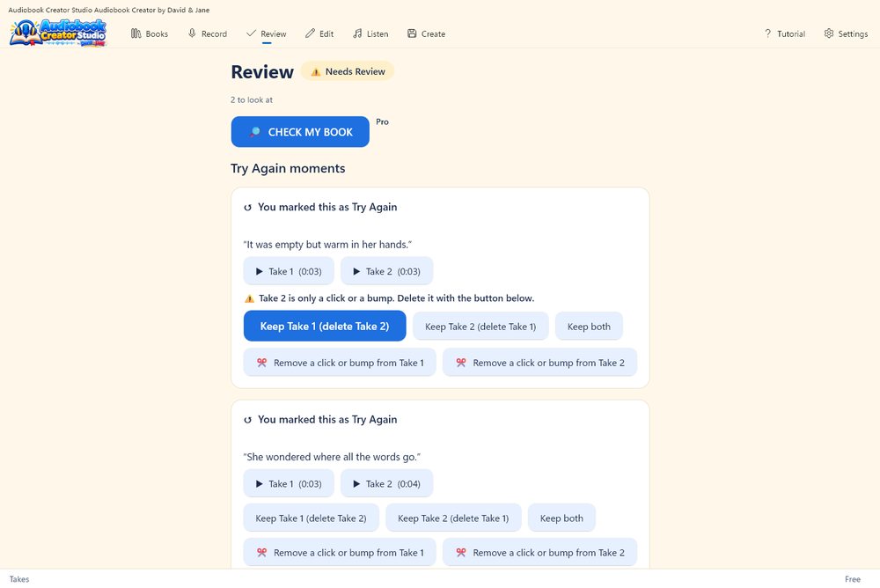Click the sentence "She wondered where all the words go."
The image size is (880, 588).
(332, 457)
